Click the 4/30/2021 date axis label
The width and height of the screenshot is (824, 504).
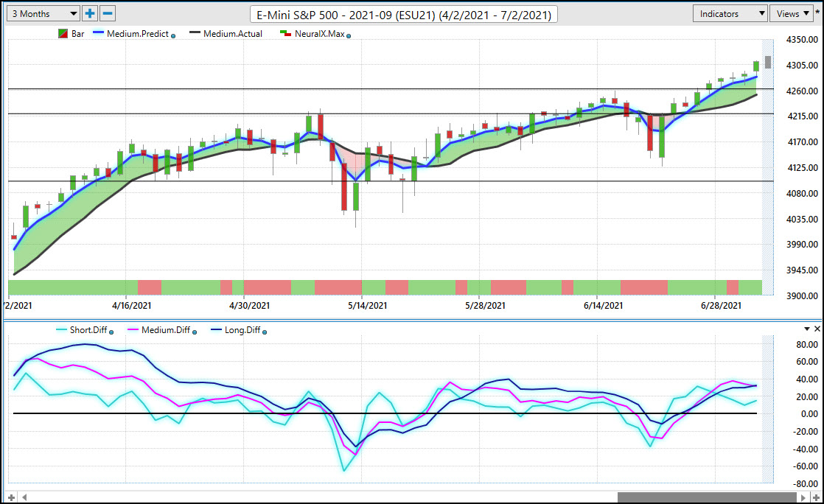[x=250, y=305]
